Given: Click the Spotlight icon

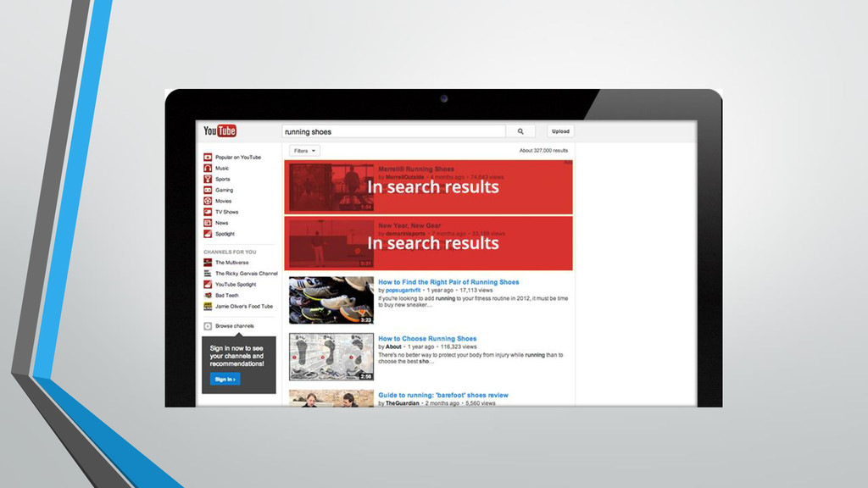Looking at the screenshot, I should coord(208,234).
